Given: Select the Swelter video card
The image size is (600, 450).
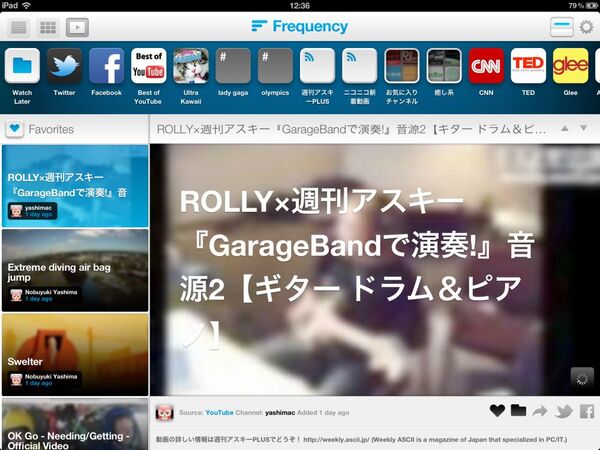Looking at the screenshot, I should (75, 354).
